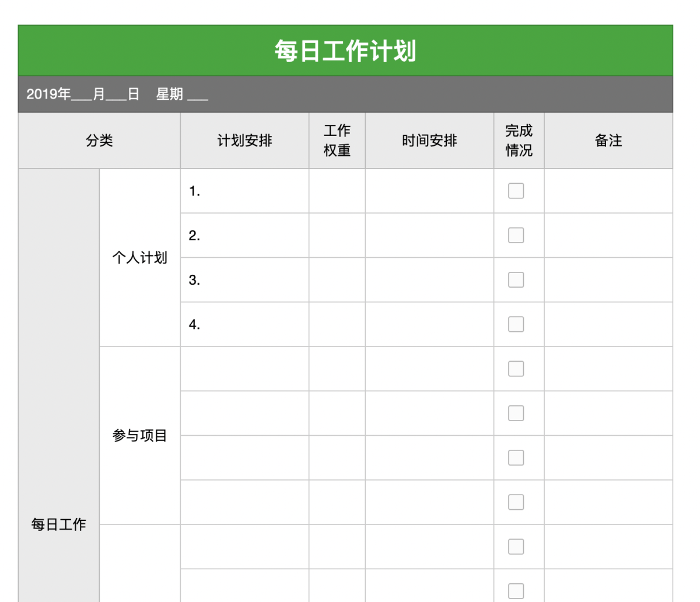Select the 工作权重 header cell
The image size is (700, 602).
click(337, 141)
